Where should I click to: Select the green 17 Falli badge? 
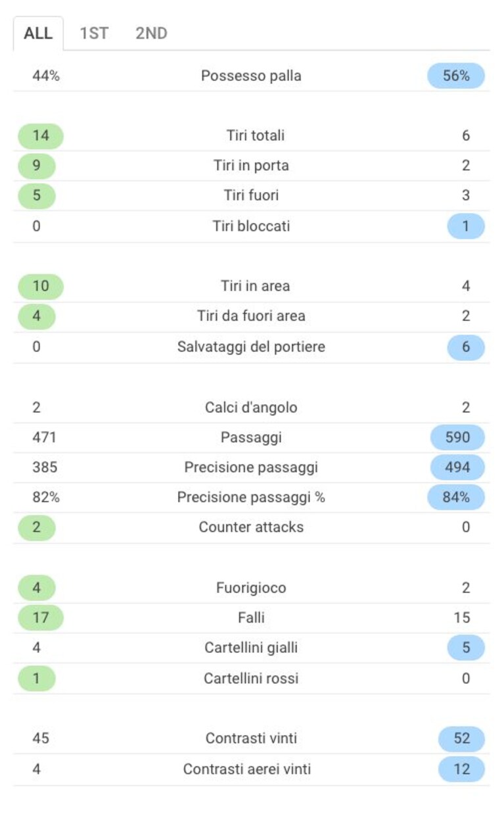(41, 618)
